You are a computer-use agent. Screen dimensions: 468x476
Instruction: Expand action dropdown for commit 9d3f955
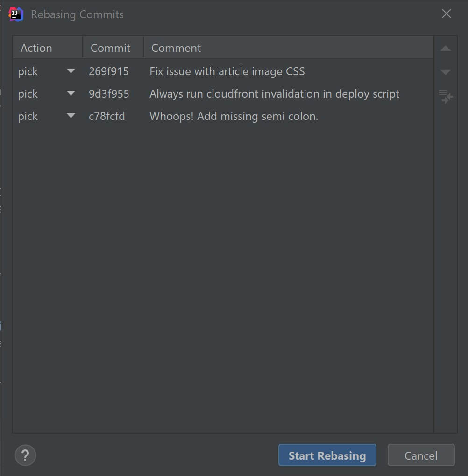[x=71, y=93]
